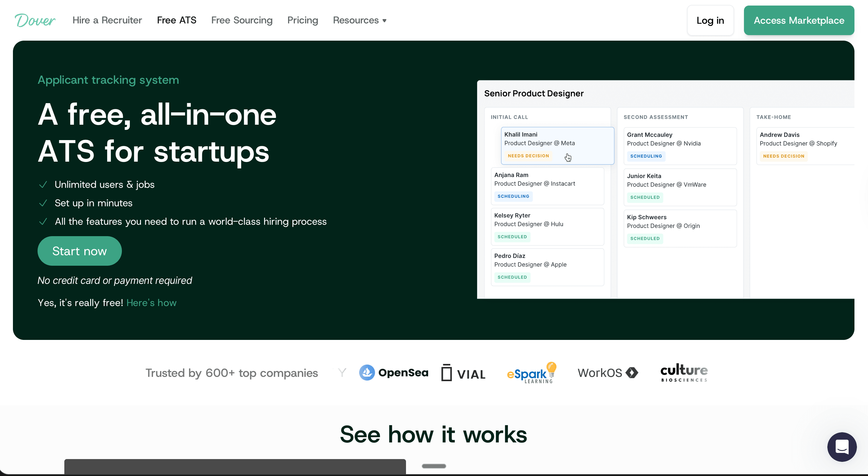Open the Here's how link
868x476 pixels.
151,303
